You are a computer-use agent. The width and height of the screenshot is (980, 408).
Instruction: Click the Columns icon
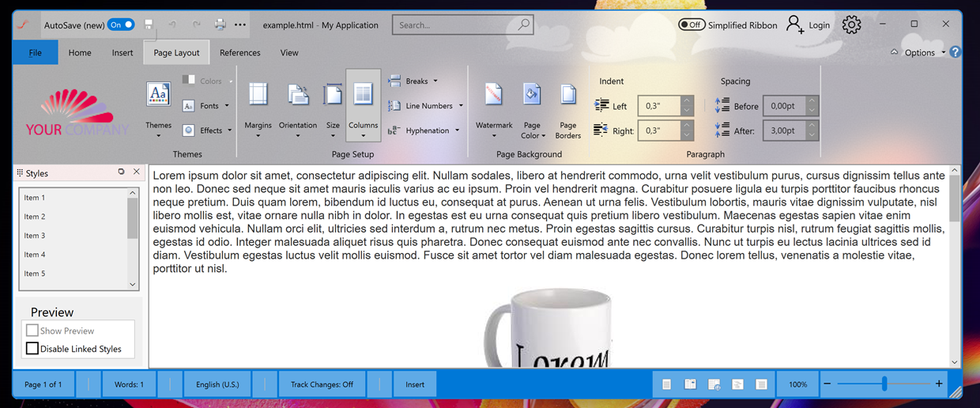(x=363, y=95)
